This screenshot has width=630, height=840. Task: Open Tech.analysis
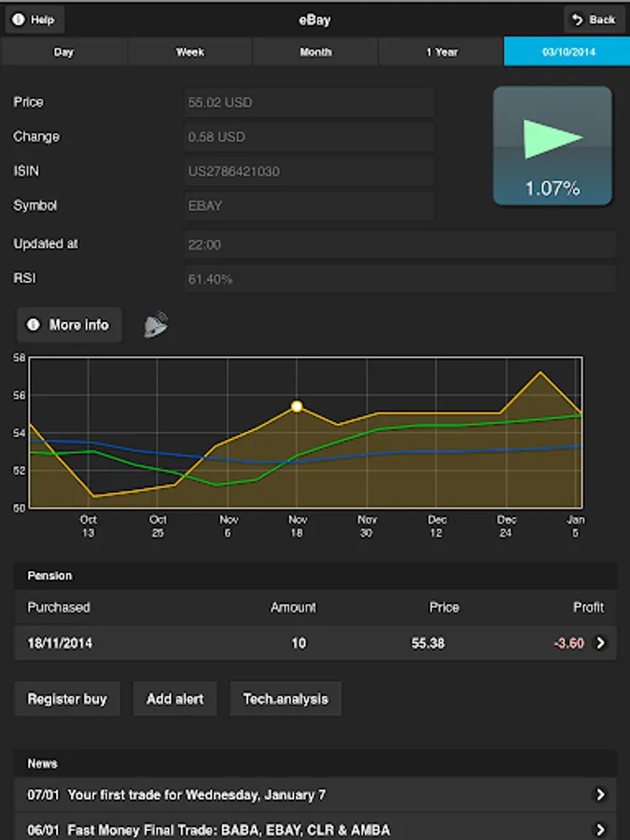click(286, 698)
